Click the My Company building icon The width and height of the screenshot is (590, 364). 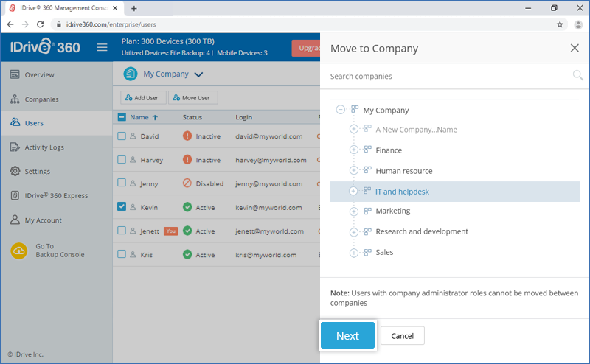point(131,74)
